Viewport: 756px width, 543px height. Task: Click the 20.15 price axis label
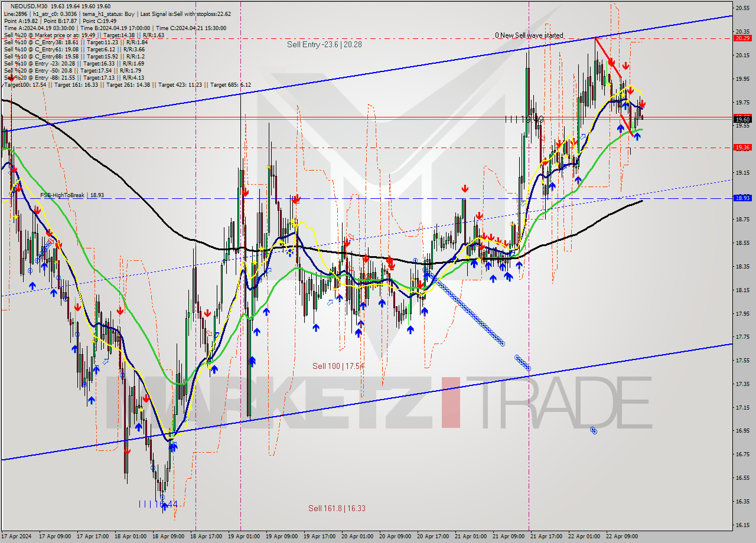[x=742, y=55]
